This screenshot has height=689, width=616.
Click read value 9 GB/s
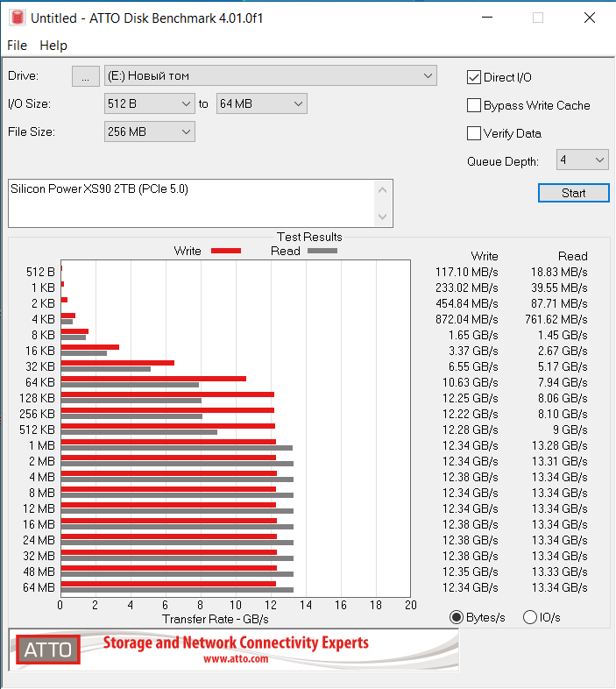click(x=570, y=430)
